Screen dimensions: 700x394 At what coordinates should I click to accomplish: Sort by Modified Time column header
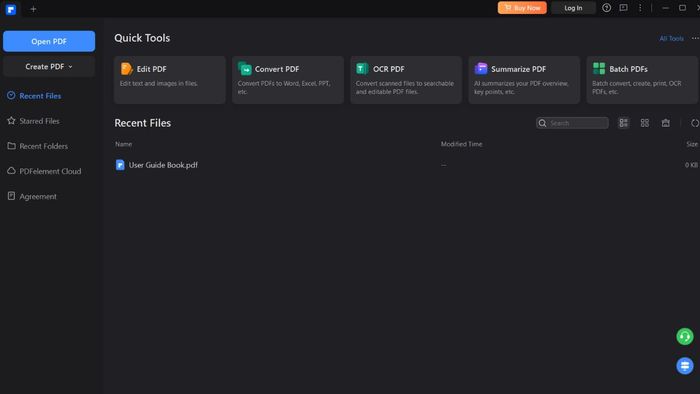tap(462, 144)
